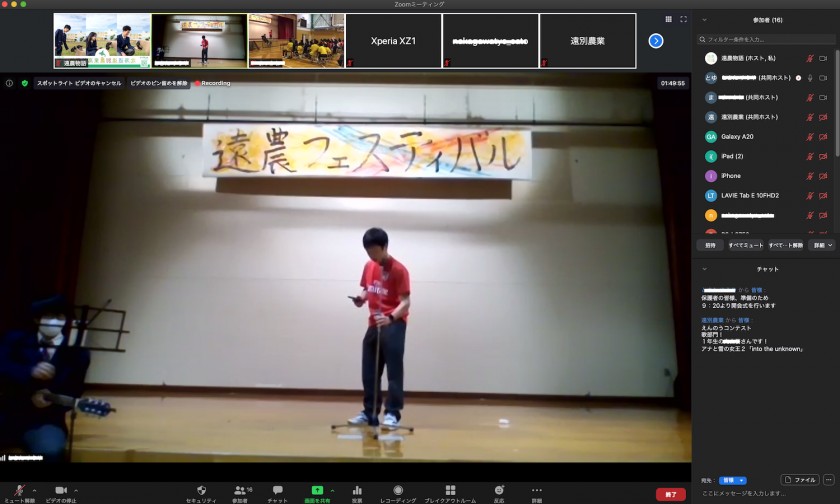This screenshot has width=840, height=504.
Task: Collapse Chat (チャット) panel chevron
Action: [x=704, y=269]
